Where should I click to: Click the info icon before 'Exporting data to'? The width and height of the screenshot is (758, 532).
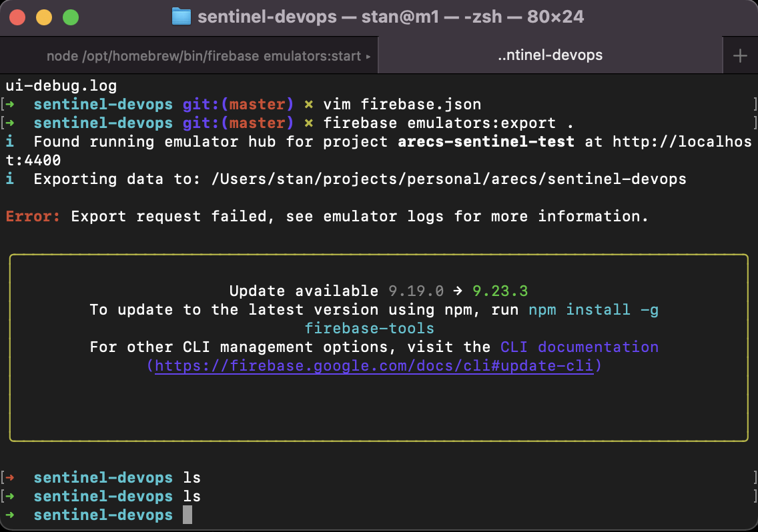point(9,179)
